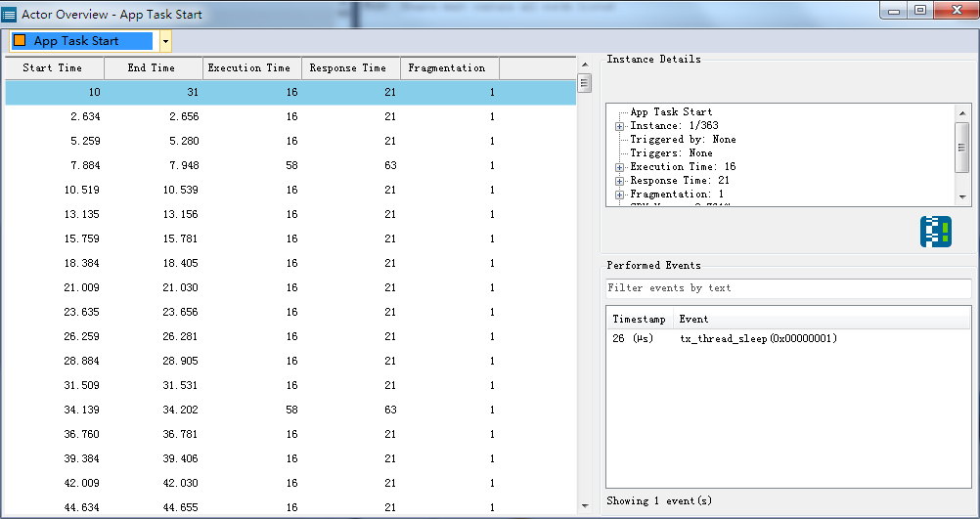The width and height of the screenshot is (980, 519).
Task: Open the App Task Start actor dropdown
Action: tap(165, 42)
